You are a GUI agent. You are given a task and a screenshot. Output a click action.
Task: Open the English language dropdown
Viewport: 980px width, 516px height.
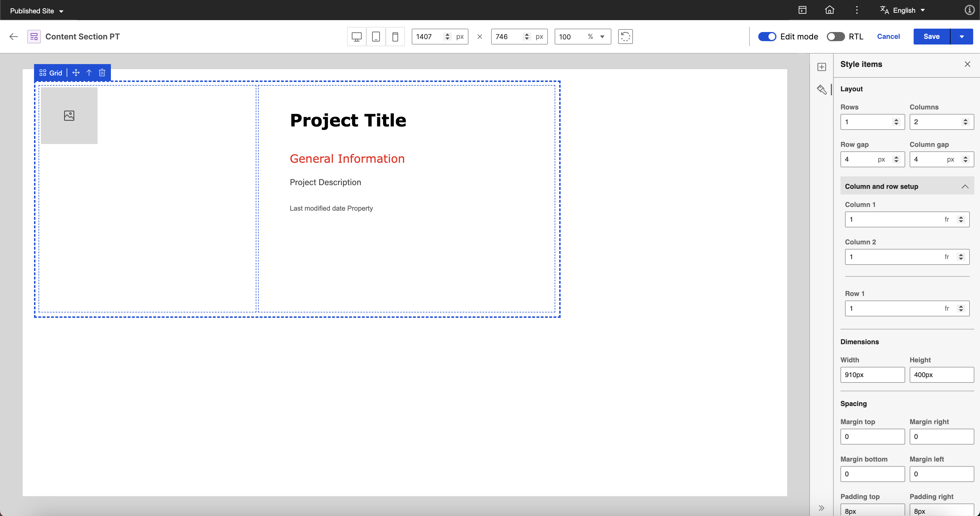[903, 10]
